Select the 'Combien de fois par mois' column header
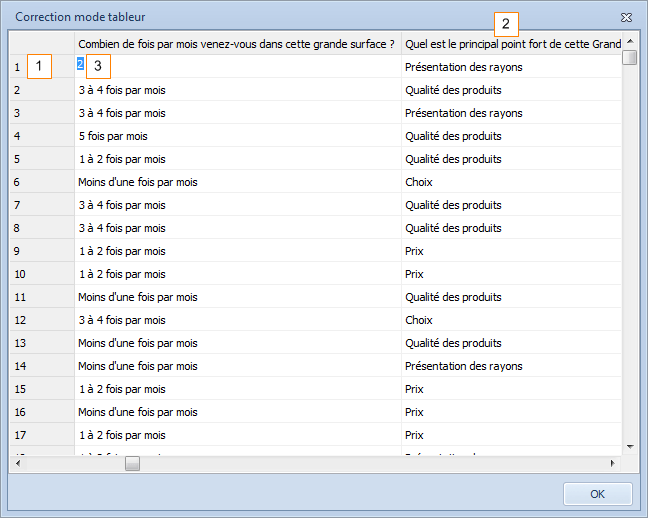648x518 pixels. tap(237, 43)
